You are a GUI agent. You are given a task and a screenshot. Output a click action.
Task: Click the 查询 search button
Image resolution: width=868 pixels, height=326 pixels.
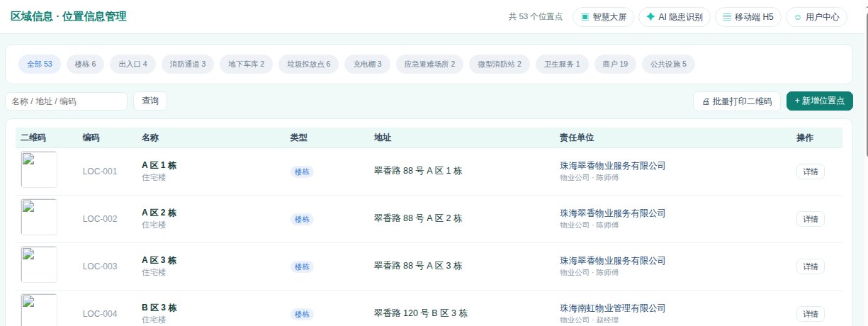pyautogui.click(x=150, y=101)
